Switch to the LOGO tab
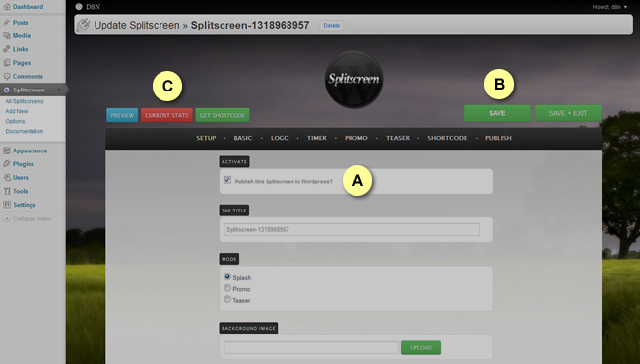Viewport: 640px width, 364px height. click(x=280, y=138)
